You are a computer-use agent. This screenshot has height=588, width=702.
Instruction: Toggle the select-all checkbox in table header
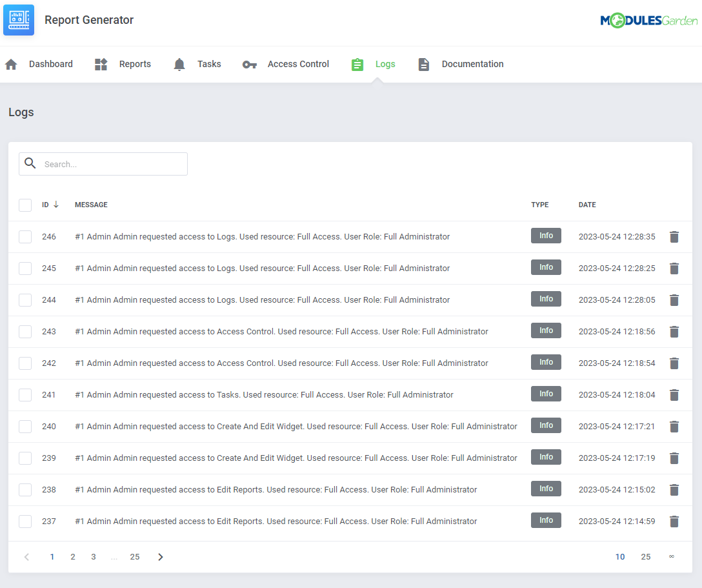[25, 205]
